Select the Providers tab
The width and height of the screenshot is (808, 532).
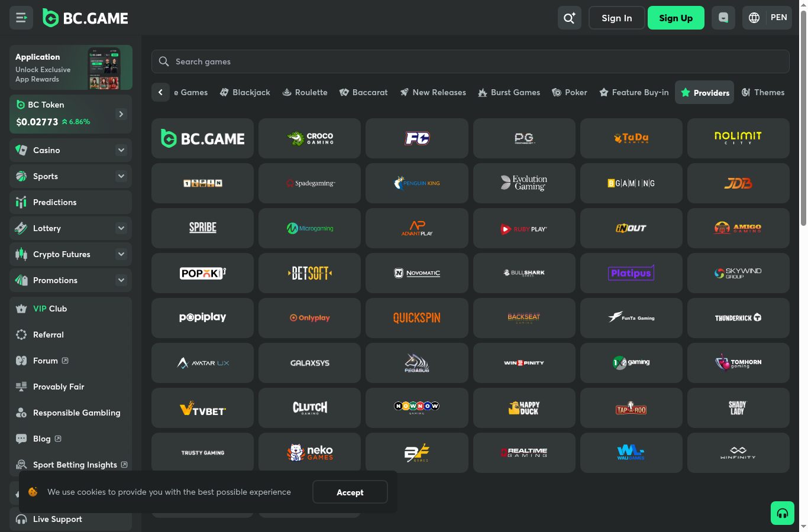[x=704, y=92]
